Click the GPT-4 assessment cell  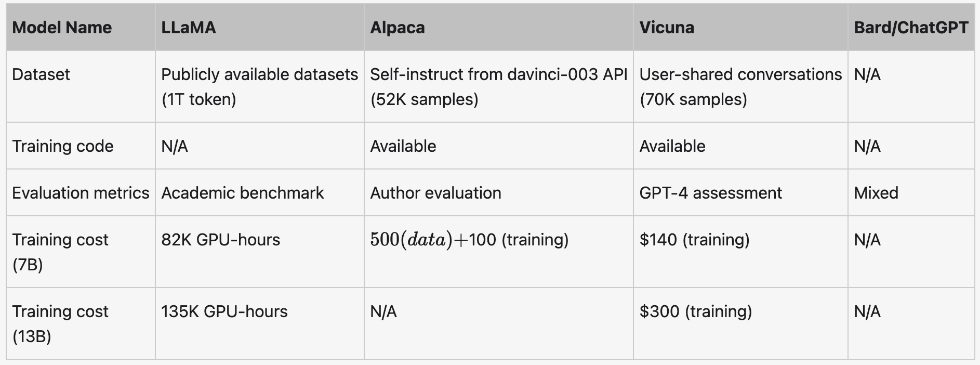tap(740, 192)
